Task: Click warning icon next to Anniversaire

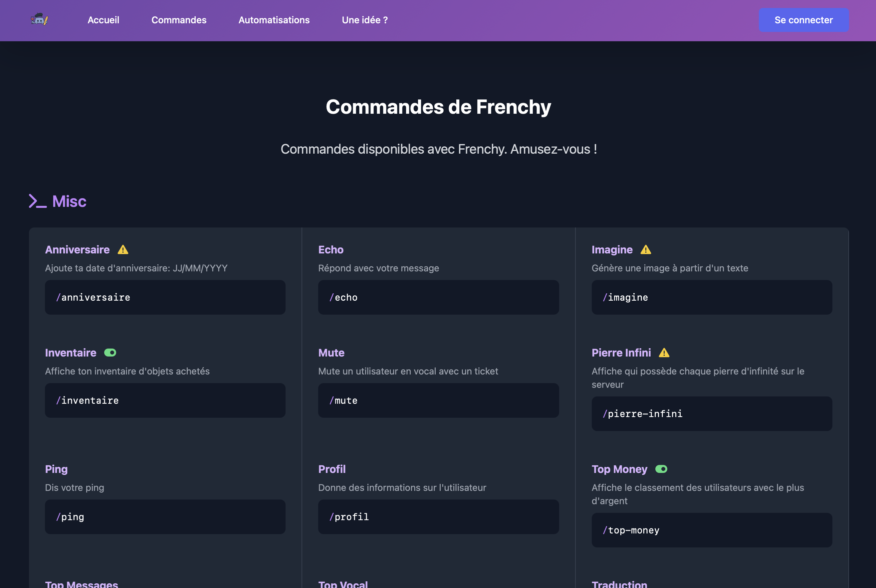Action: pos(123,250)
